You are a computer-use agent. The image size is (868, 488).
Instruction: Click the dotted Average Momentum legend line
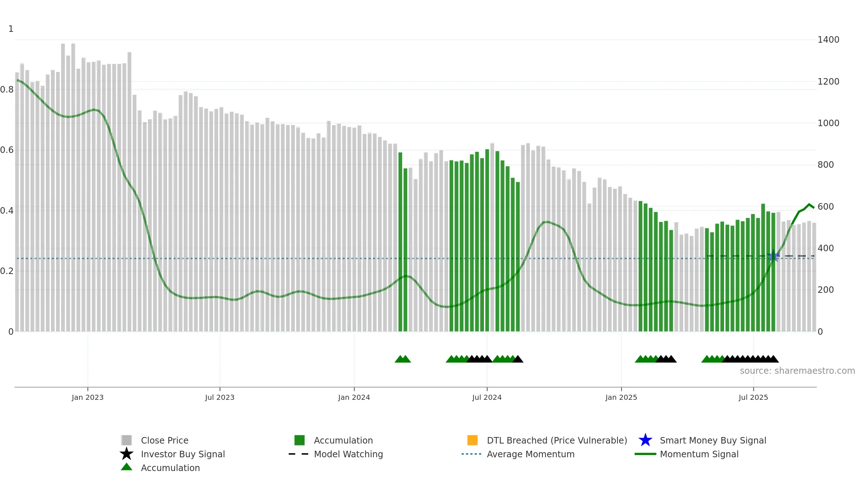point(472,454)
